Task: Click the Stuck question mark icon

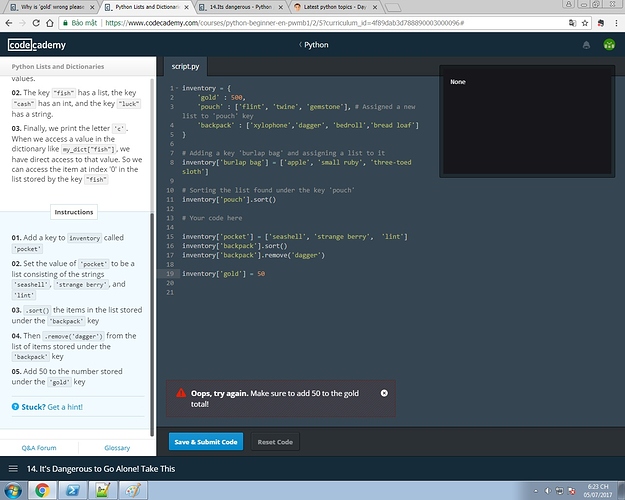Action: click(x=15, y=407)
